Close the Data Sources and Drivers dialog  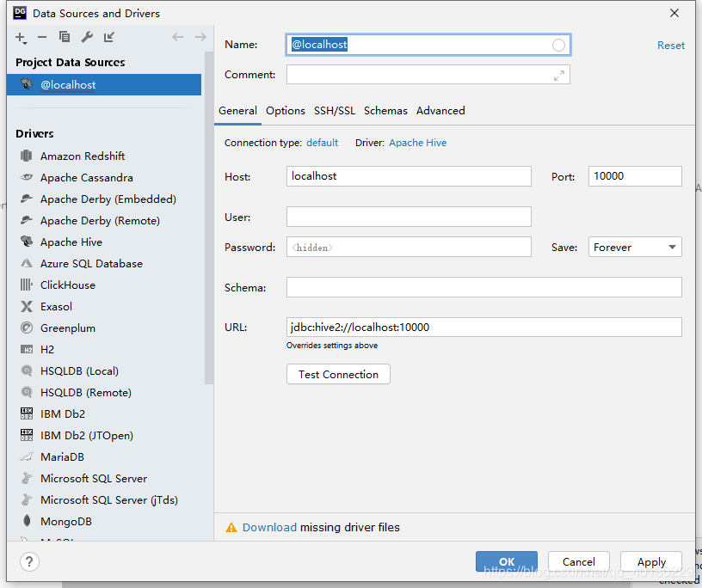674,13
